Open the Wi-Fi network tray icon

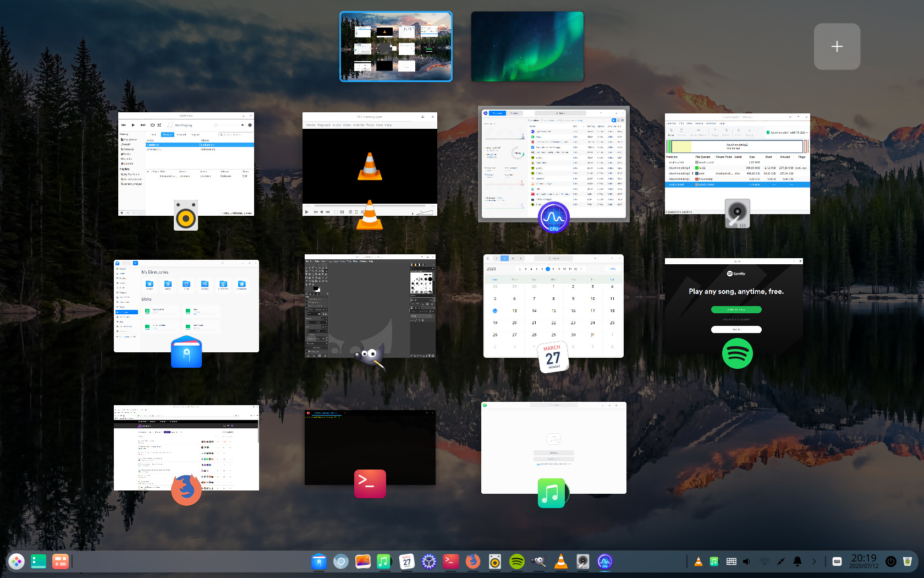pyautogui.click(x=765, y=561)
